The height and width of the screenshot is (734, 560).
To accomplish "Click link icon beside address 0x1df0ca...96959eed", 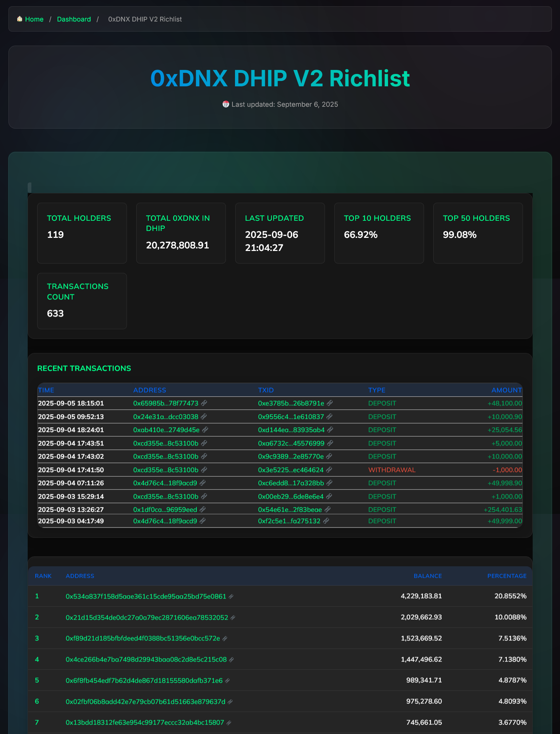I will [203, 510].
